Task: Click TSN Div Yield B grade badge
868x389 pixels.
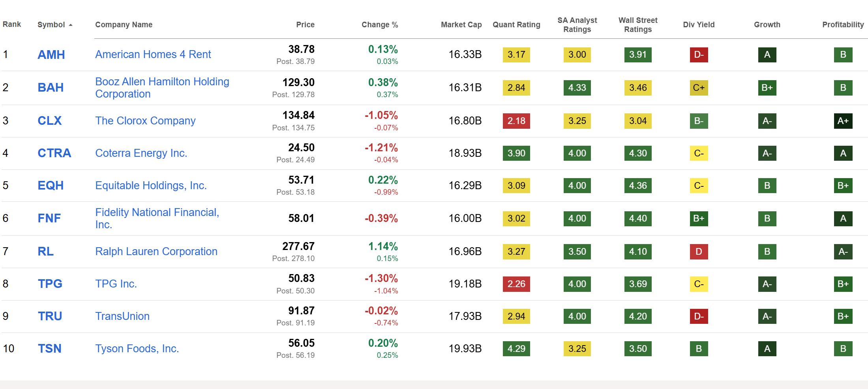Action: [x=699, y=349]
